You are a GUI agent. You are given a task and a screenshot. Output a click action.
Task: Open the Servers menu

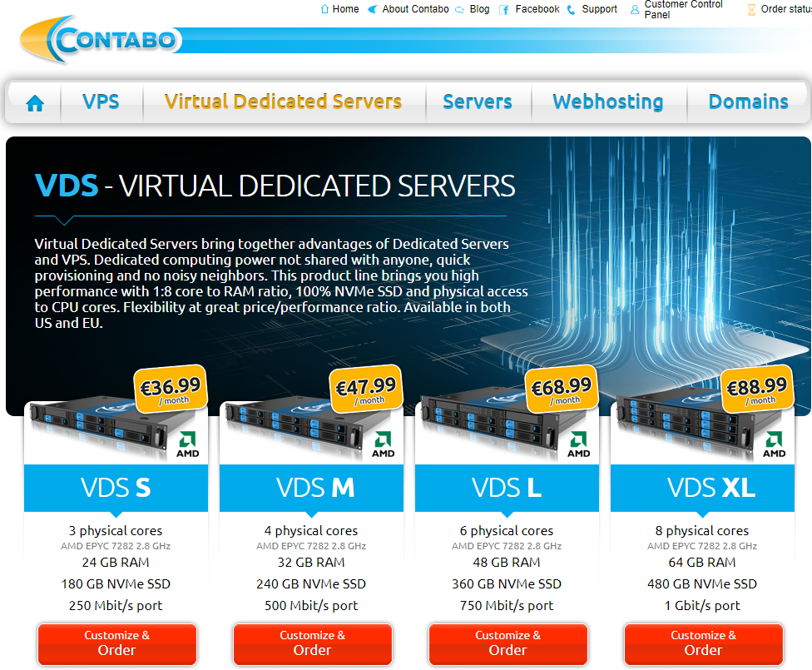478,102
